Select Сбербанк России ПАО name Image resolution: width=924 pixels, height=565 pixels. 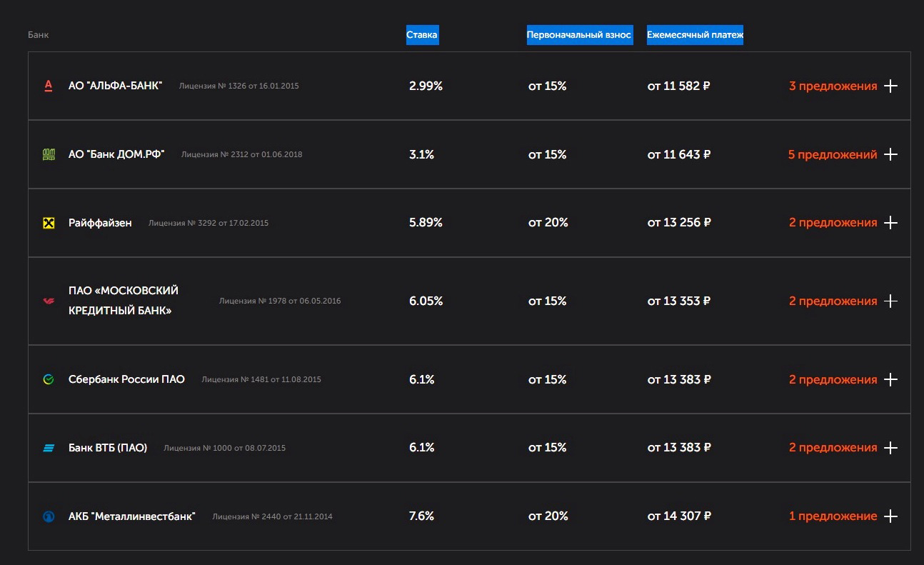click(x=126, y=379)
